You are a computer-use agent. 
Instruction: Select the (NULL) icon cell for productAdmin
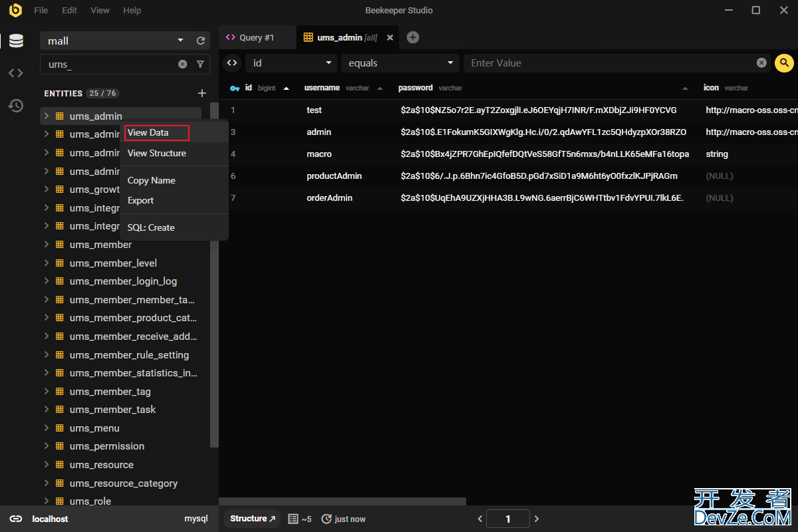pyautogui.click(x=720, y=176)
